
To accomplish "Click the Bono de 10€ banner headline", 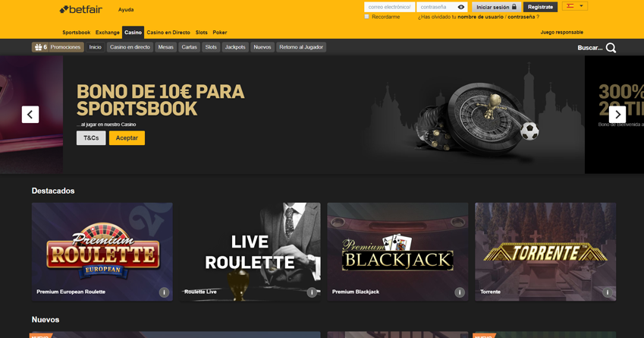I will pos(160,100).
